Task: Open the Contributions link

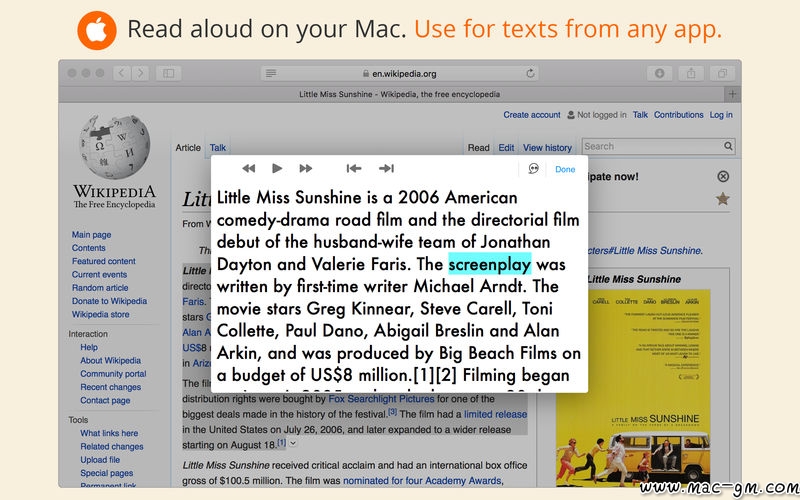Action: 679,115
